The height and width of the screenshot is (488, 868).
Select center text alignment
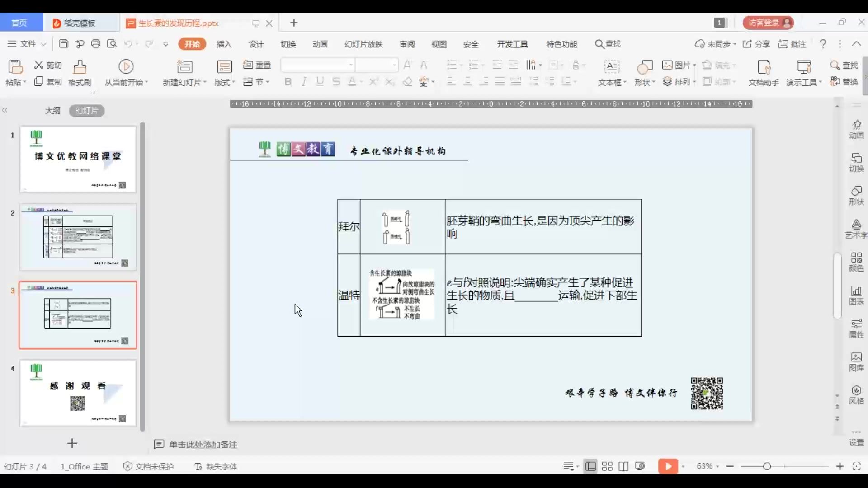[x=467, y=82]
